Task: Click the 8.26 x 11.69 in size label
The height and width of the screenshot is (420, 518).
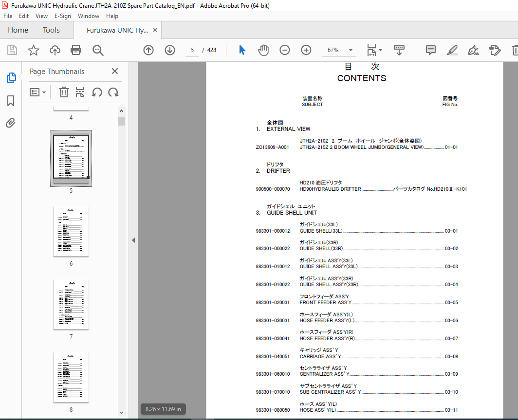Action: click(x=163, y=409)
